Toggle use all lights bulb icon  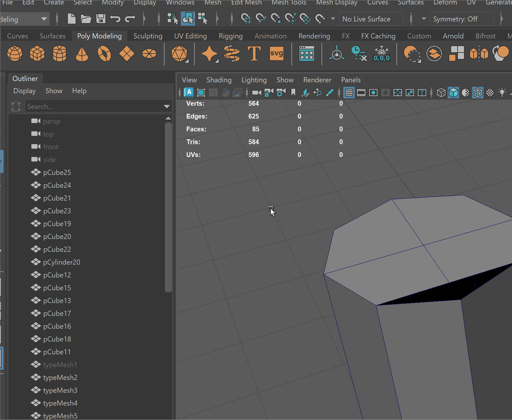pos(502,93)
